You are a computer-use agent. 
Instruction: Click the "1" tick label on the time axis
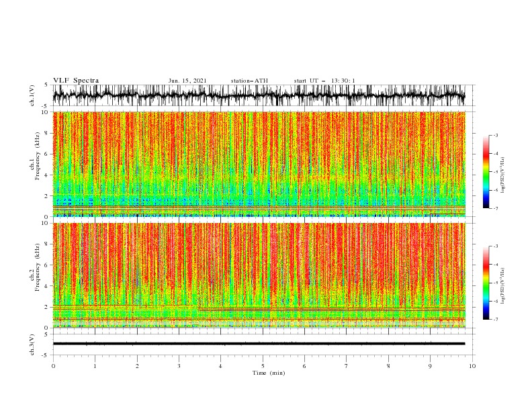coord(95,366)
